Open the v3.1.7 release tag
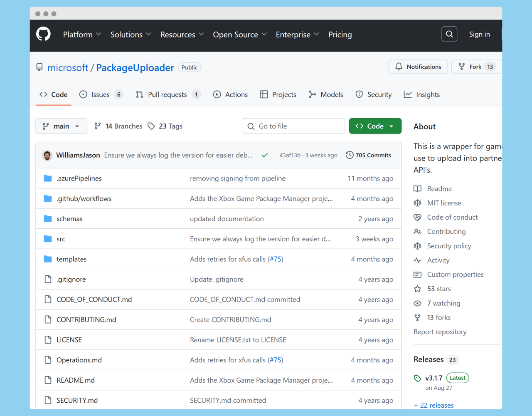This screenshot has height=416, width=532. click(x=433, y=378)
